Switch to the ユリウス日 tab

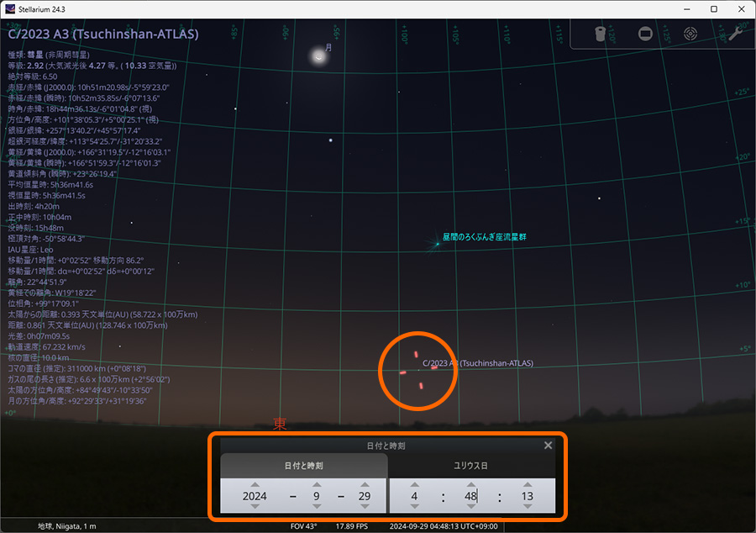pos(471,465)
